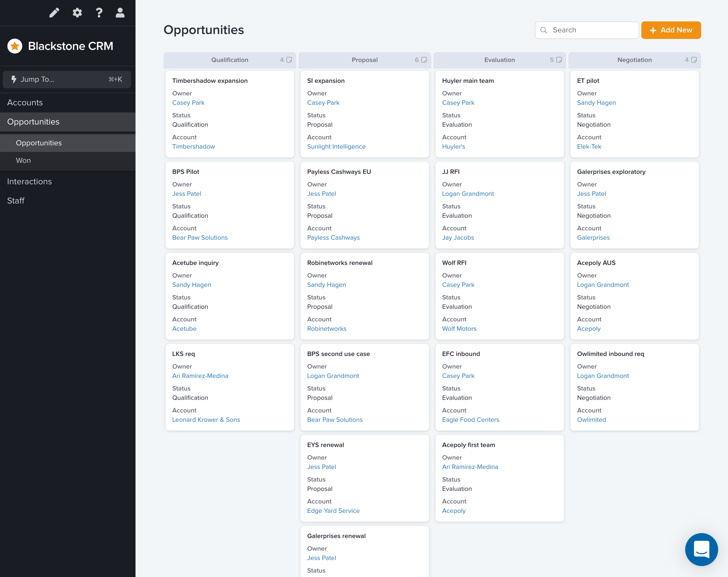Open the Galerprises account link
The image size is (728, 577).
pos(593,238)
